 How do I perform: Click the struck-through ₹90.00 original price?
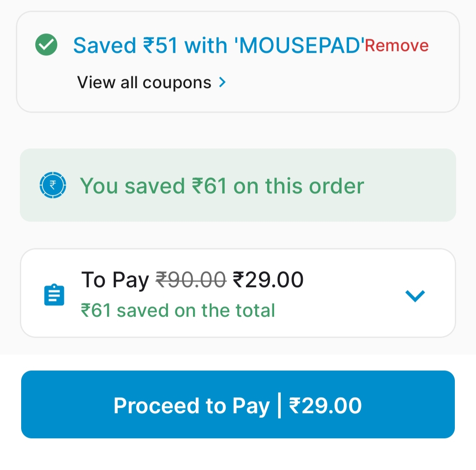tap(191, 280)
